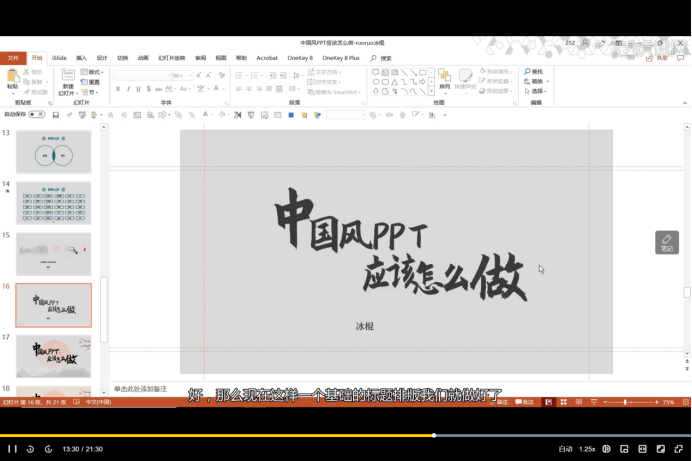Viewport: 692px width, 461px height.
Task: Click the 1.25x playback speed button
Action: [x=587, y=449]
